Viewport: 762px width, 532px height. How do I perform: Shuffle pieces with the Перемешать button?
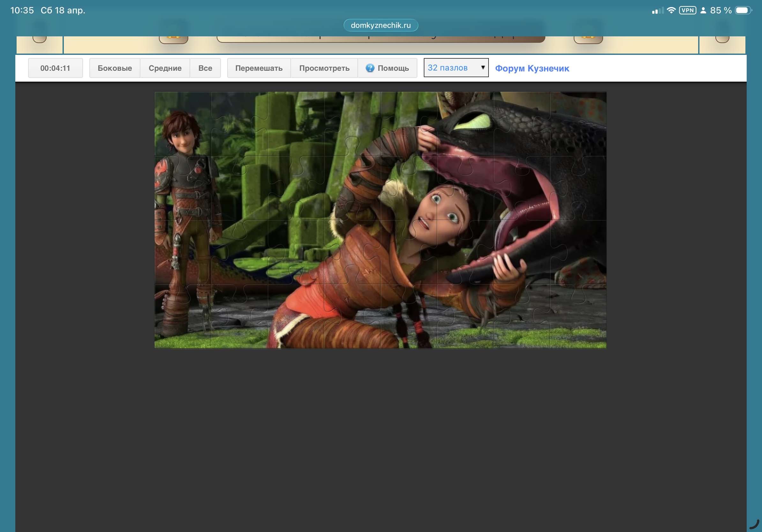(x=258, y=68)
